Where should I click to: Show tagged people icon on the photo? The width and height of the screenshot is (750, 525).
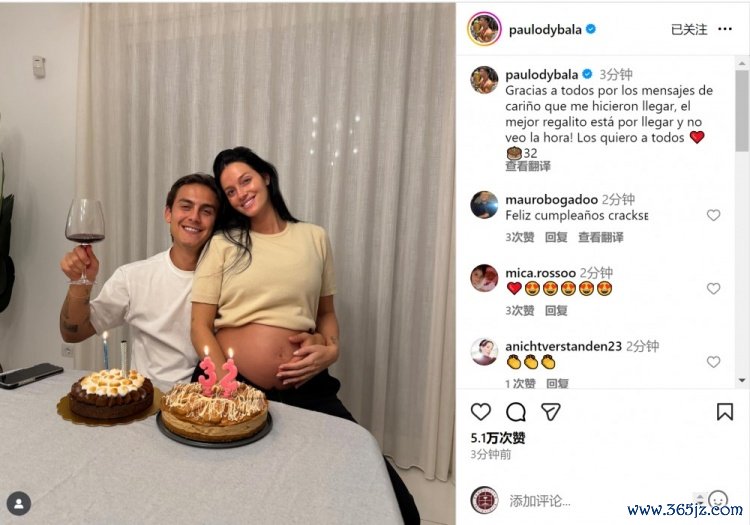(x=19, y=503)
